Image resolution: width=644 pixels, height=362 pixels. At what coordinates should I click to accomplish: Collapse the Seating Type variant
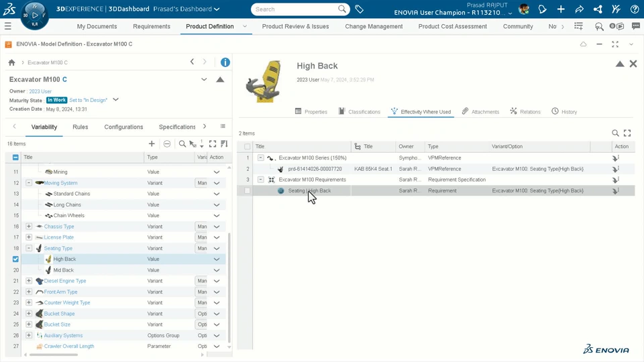(29, 248)
